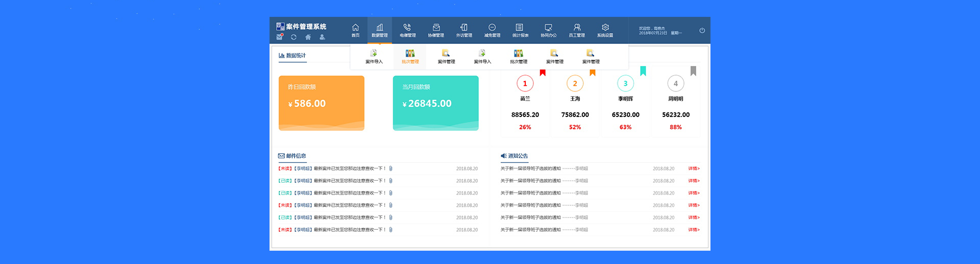Click amount 88565.20 under 苗兰
This screenshot has height=264, width=980.
point(525,115)
